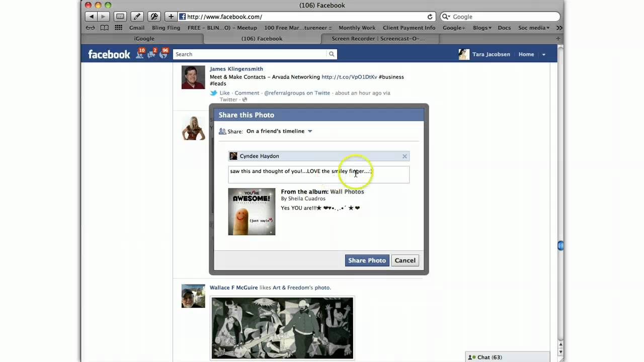Screen dimensions: 644x362
Task: Click the Facebook logo
Action: 109,54
